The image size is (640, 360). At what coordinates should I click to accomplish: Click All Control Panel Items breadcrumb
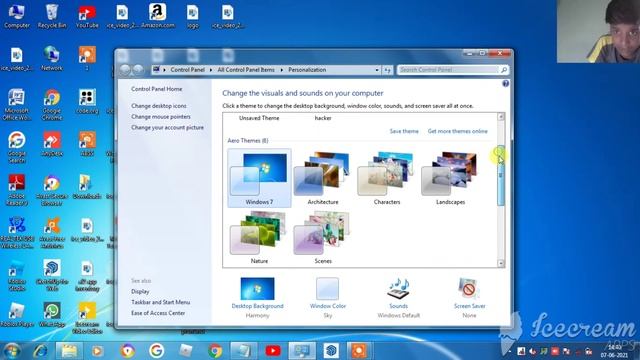pos(246,70)
